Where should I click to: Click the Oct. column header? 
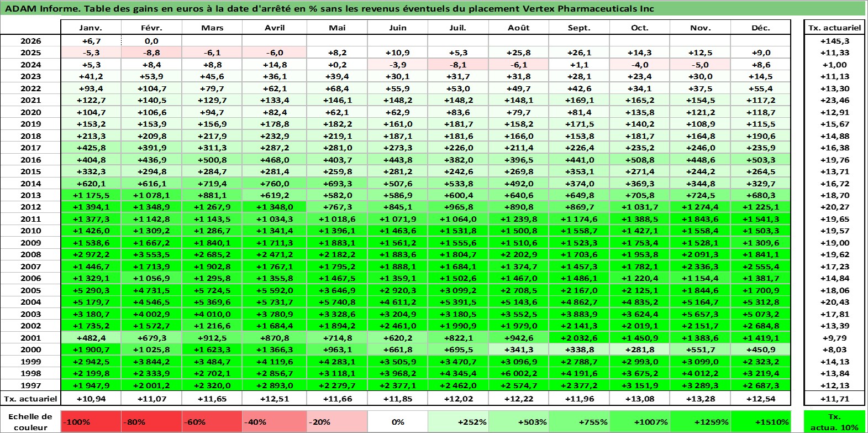[x=640, y=28]
